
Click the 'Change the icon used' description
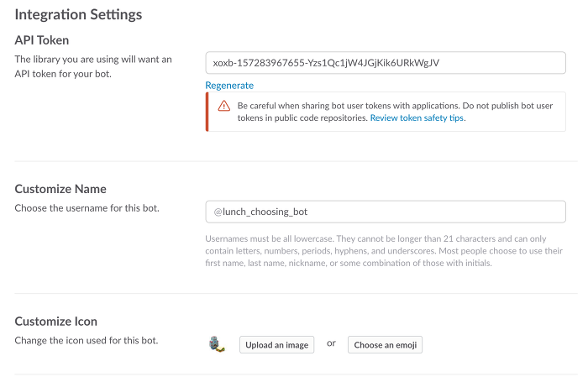coord(87,340)
